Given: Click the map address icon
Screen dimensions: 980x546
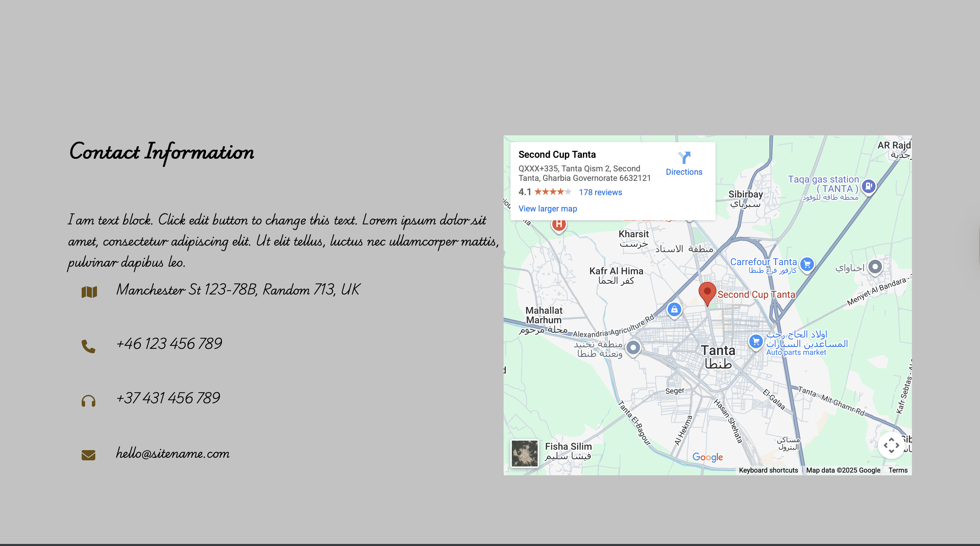Looking at the screenshot, I should 89,292.
